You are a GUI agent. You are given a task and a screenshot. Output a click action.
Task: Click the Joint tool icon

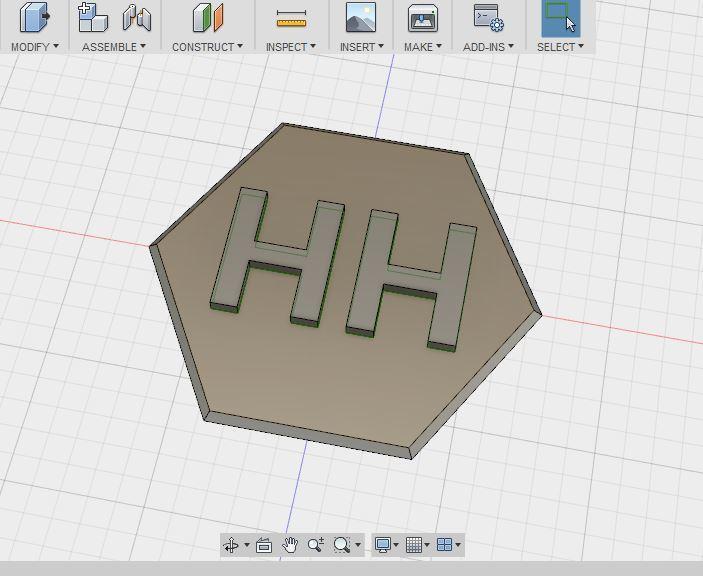(136, 18)
